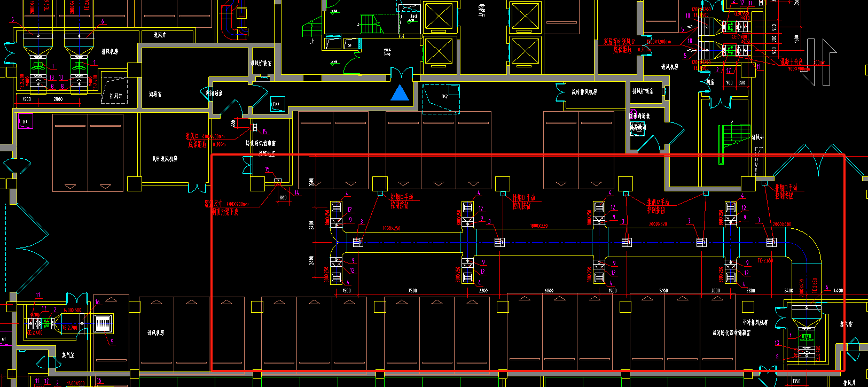Pick the 2000X320 duct size label
The width and height of the screenshot is (868, 387).
pyautogui.click(x=658, y=224)
